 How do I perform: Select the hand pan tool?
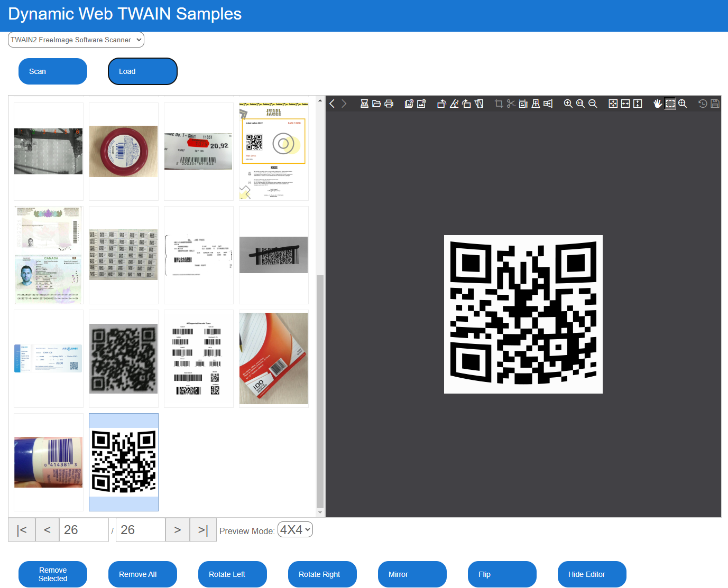(658, 104)
